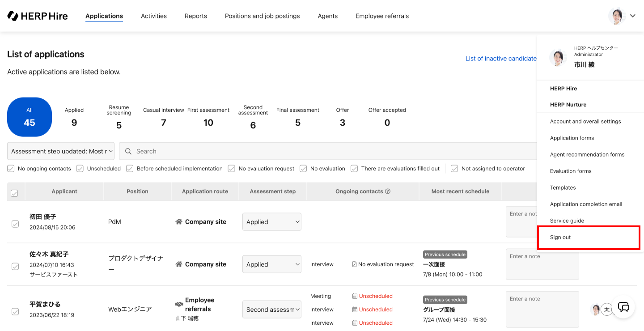Screen dimensions: 644x331
Task: Open List of inactive candidates link
Action: tap(501, 59)
